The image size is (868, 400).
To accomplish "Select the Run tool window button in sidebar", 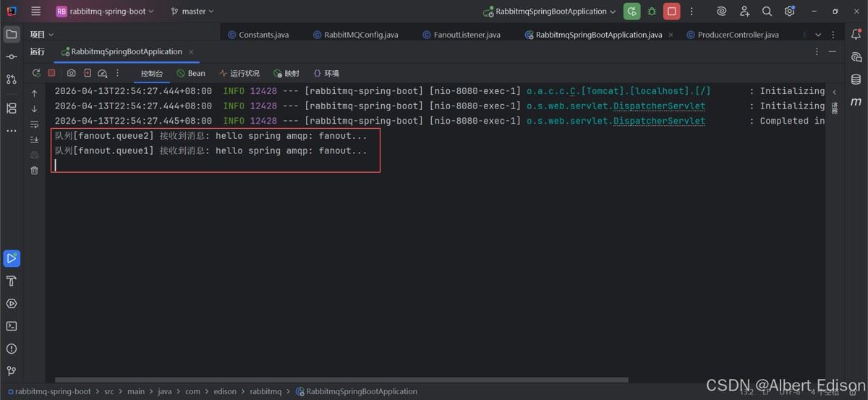I will click(x=12, y=258).
